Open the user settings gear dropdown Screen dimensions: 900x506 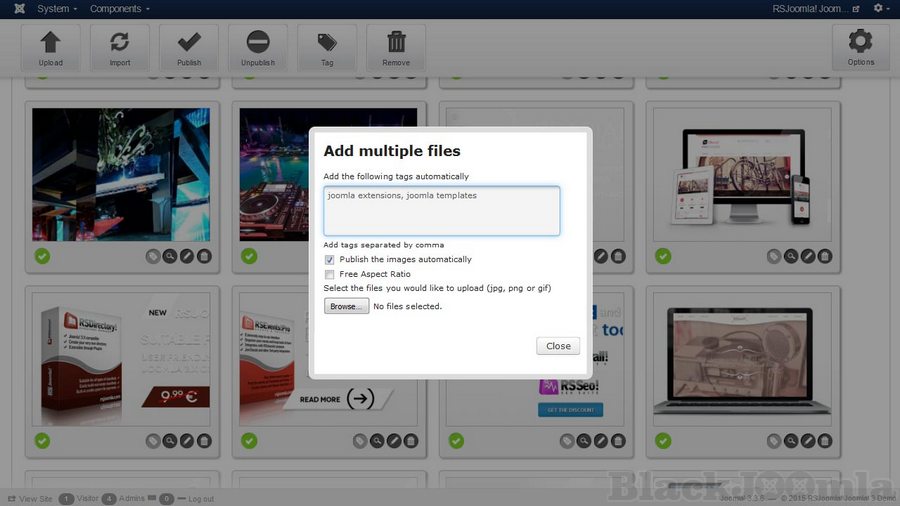click(x=880, y=9)
